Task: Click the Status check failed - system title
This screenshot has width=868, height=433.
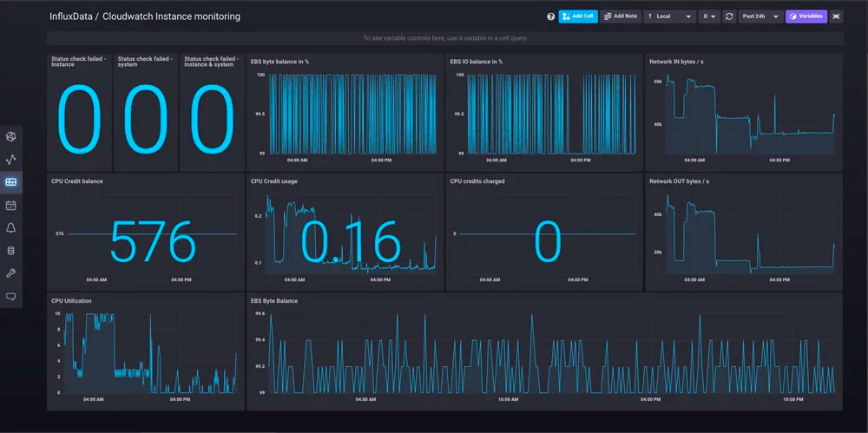Action: (145, 62)
